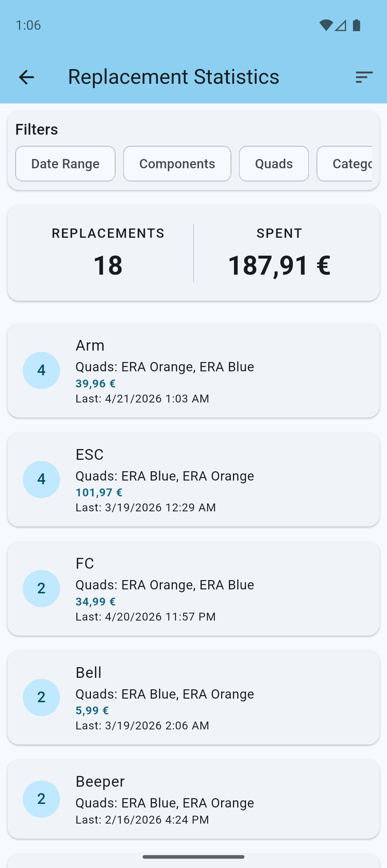Open the Categories filter chip

coord(353,164)
